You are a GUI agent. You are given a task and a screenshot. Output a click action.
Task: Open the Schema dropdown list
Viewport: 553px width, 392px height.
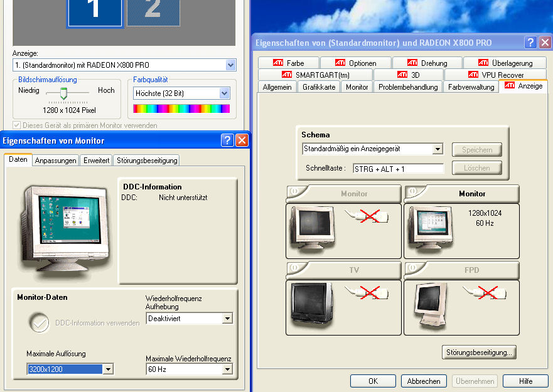[x=438, y=149]
